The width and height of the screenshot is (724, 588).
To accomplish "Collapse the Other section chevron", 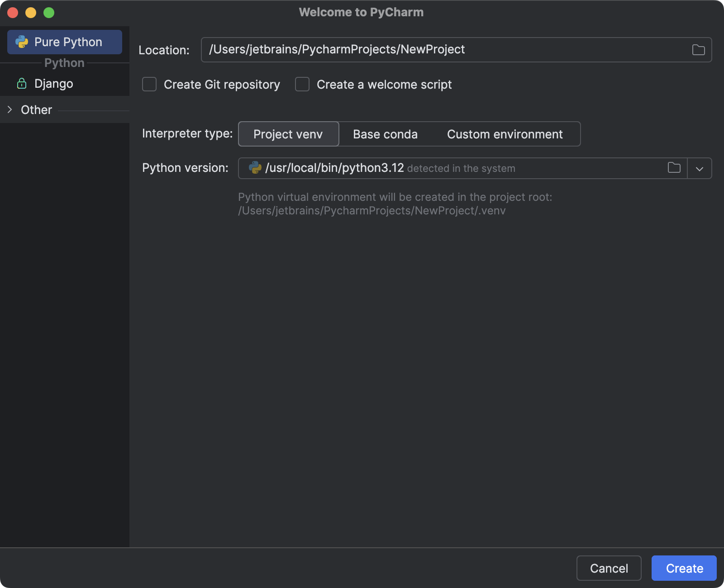I will tap(9, 109).
